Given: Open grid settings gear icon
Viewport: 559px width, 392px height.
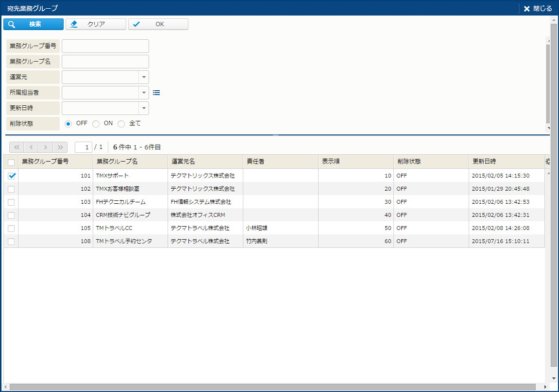Looking at the screenshot, I should 547,162.
